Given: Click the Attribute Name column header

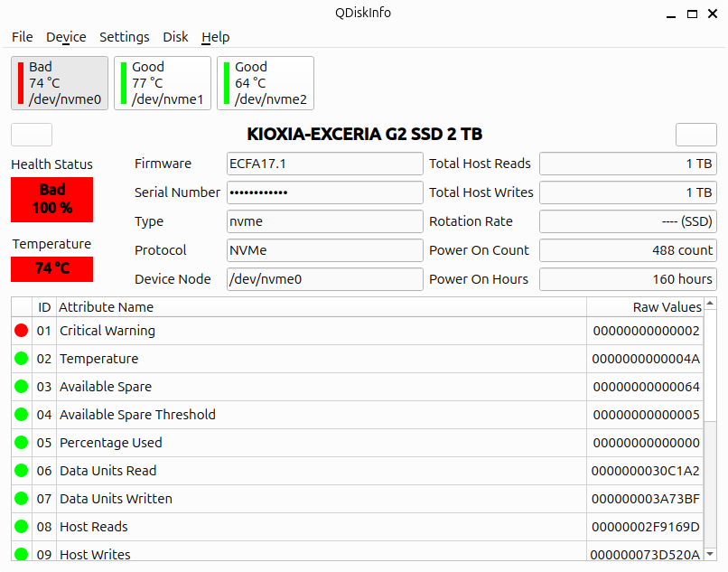Looking at the screenshot, I should point(322,307).
